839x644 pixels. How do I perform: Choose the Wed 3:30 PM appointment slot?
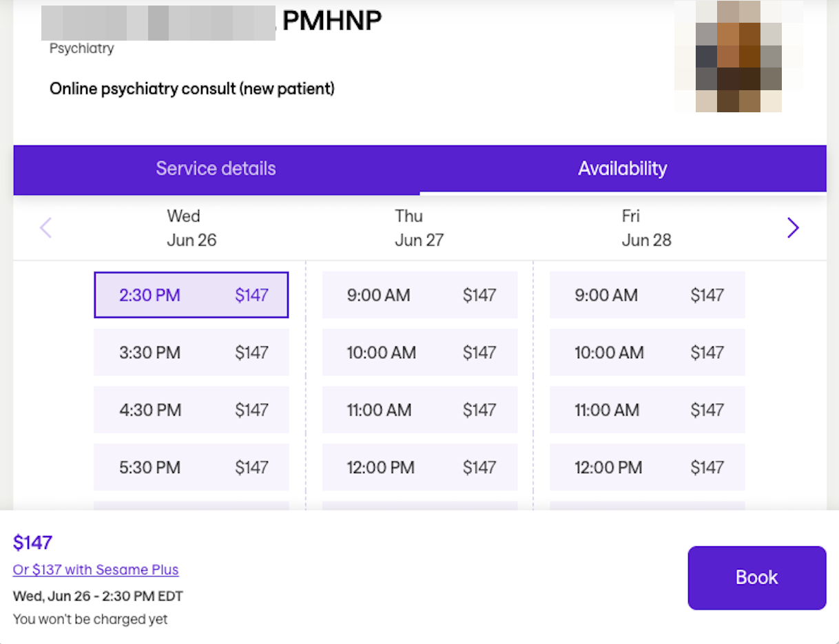[191, 353]
